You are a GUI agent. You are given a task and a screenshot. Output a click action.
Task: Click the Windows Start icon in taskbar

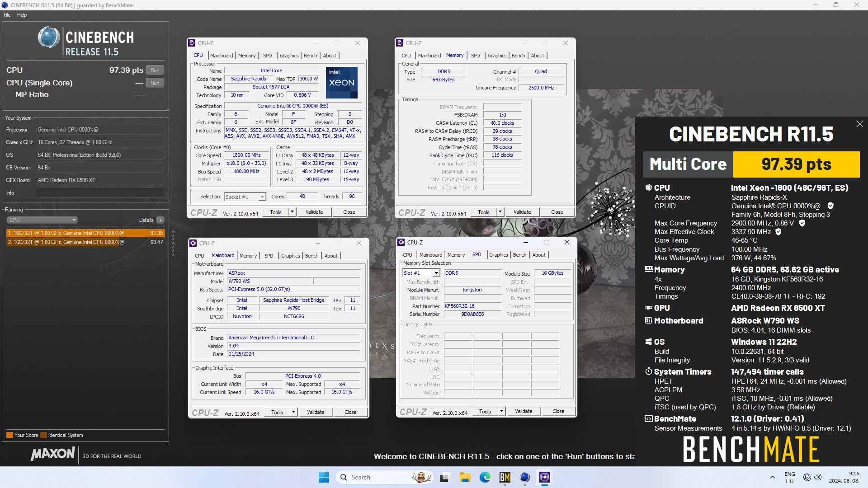(x=324, y=477)
